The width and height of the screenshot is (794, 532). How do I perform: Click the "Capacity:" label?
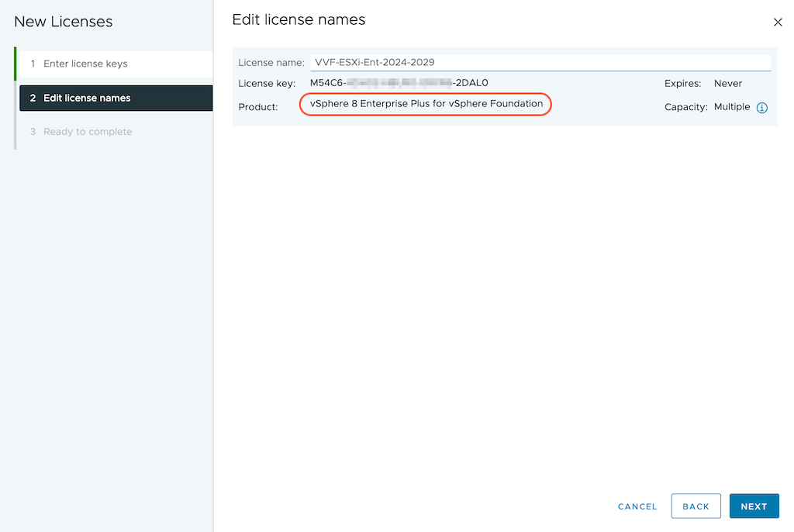tap(685, 107)
